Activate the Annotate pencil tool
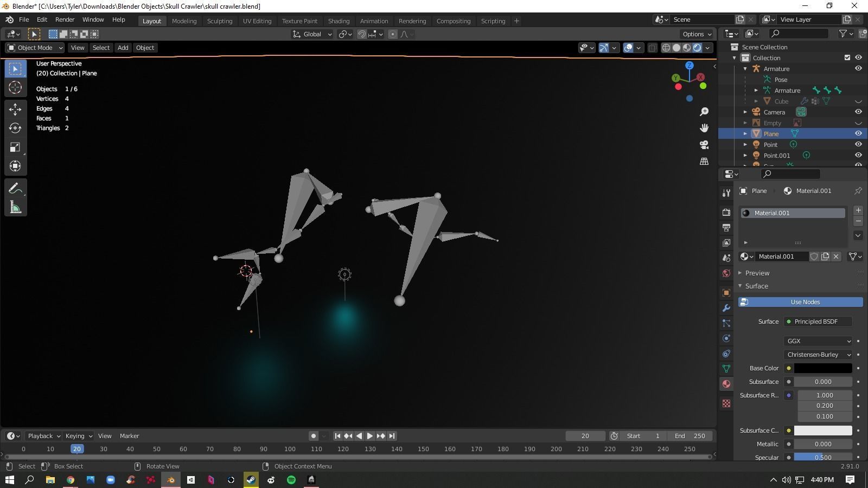Viewport: 868px width, 488px height. click(15, 188)
